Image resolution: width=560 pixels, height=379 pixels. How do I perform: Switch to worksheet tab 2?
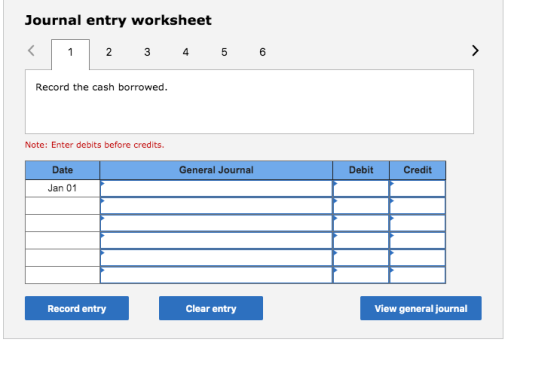tap(109, 52)
